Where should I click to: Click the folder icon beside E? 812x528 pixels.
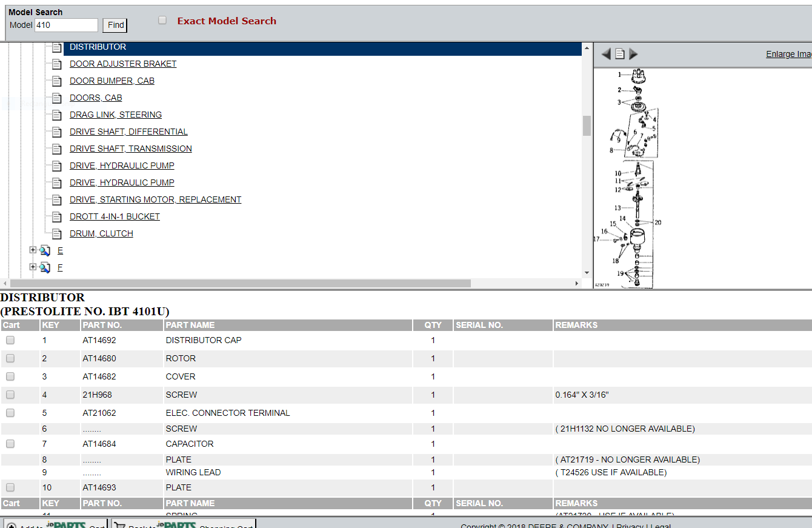pos(45,250)
